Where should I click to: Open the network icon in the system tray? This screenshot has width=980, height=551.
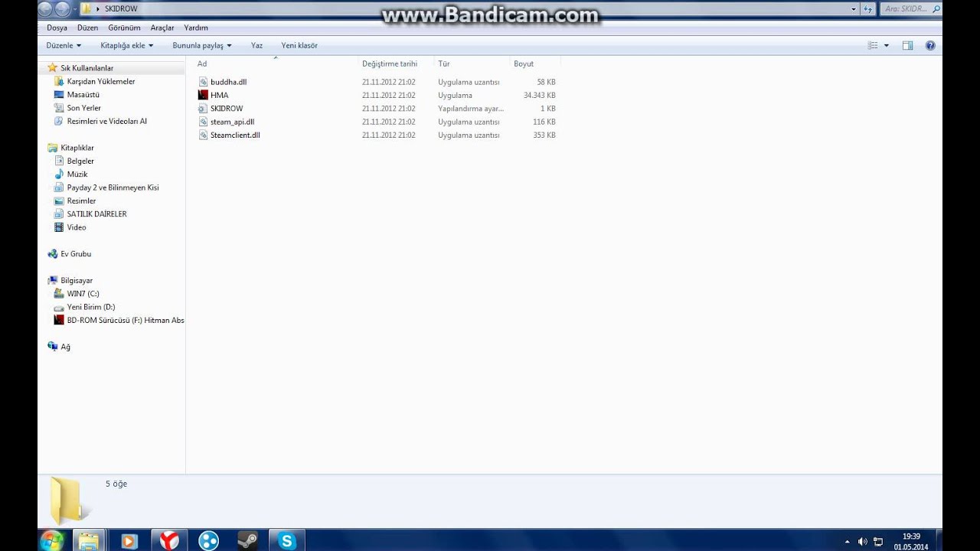tap(878, 542)
